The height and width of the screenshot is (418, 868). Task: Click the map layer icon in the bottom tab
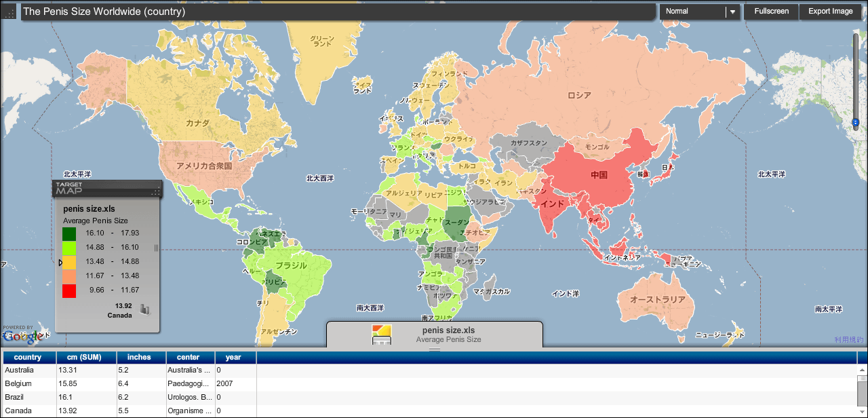click(381, 334)
